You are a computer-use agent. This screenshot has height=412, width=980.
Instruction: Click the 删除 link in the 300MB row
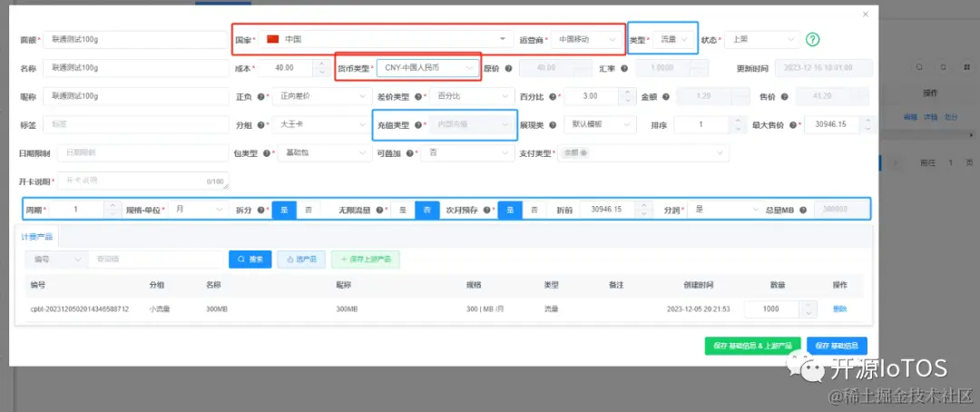point(839,309)
